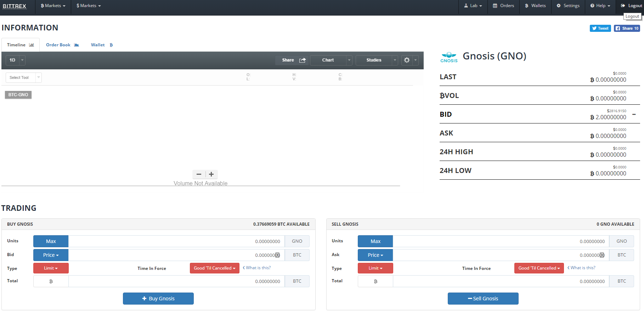Image resolution: width=644 pixels, height=312 pixels.
Task: Zoom in the chart with plus button
Action: coord(211,174)
